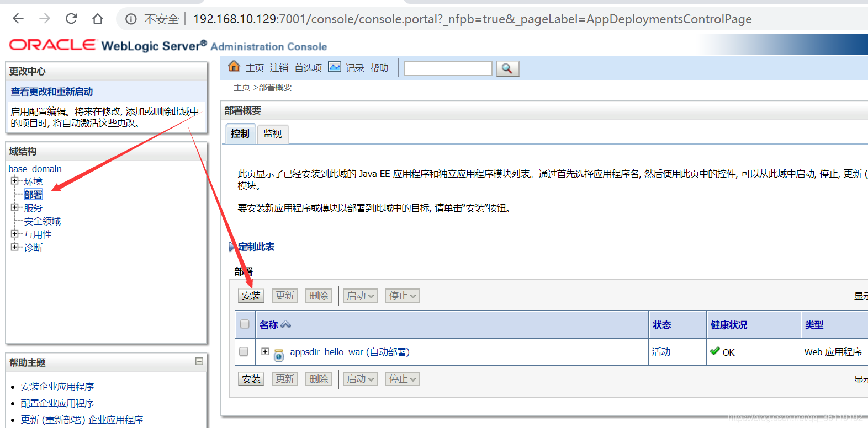Image resolution: width=868 pixels, height=428 pixels.
Task: Open the upper 停止 dropdown
Action: (402, 296)
